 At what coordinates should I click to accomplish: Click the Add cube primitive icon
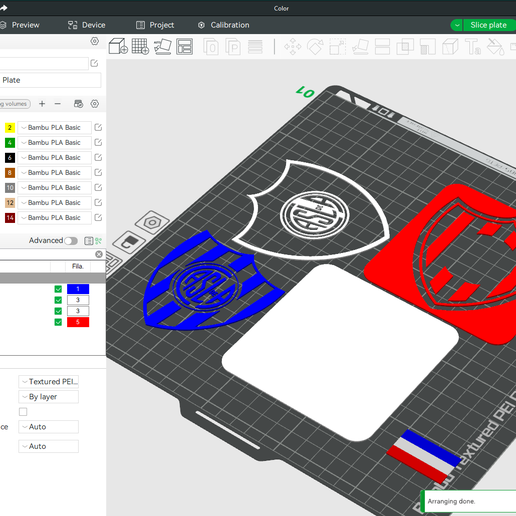click(x=118, y=46)
